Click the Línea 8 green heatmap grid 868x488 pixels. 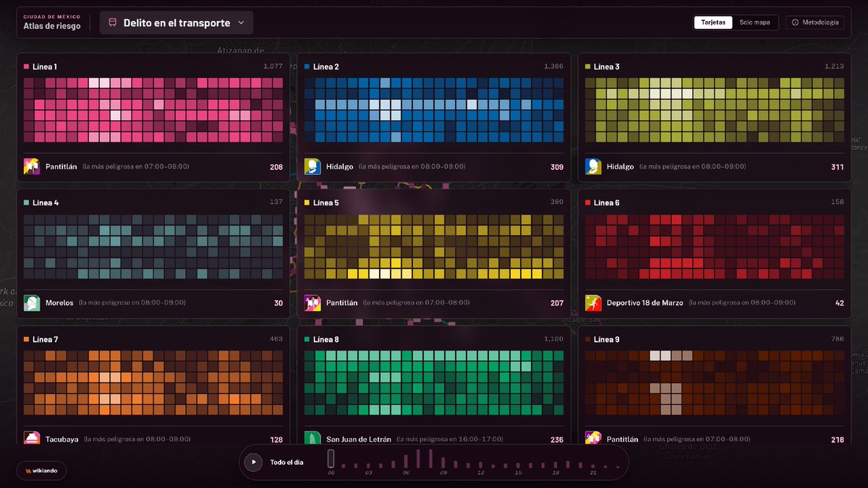[x=434, y=383]
